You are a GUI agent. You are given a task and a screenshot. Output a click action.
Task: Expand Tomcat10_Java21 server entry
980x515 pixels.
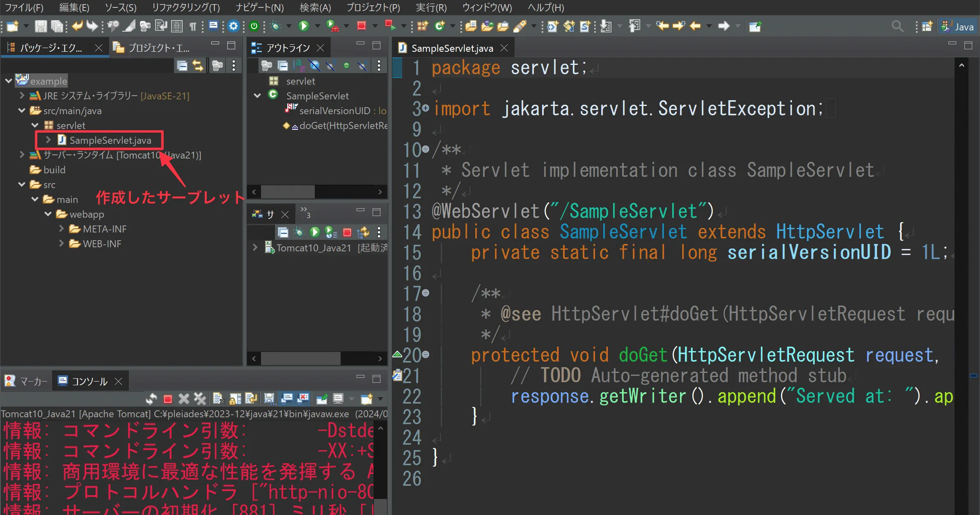tap(255, 248)
